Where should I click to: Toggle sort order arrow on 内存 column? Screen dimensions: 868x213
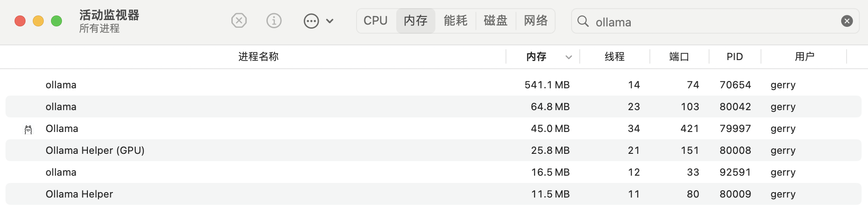coord(568,57)
